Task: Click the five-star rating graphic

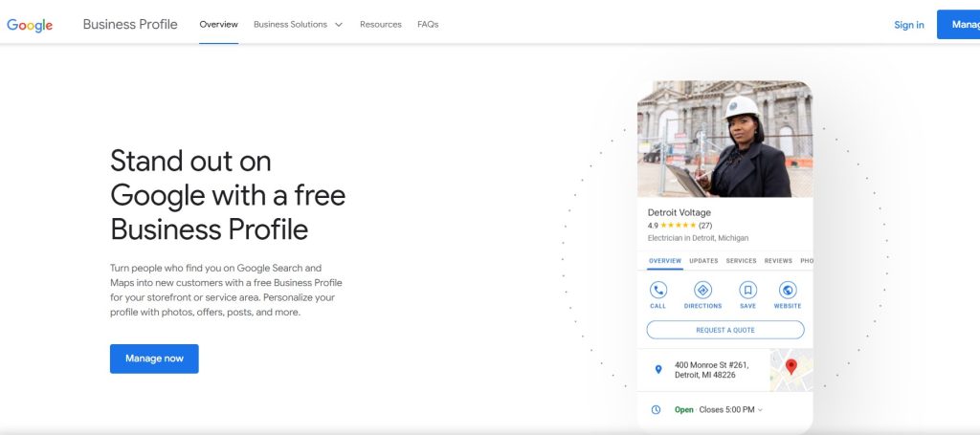Action: 679,226
